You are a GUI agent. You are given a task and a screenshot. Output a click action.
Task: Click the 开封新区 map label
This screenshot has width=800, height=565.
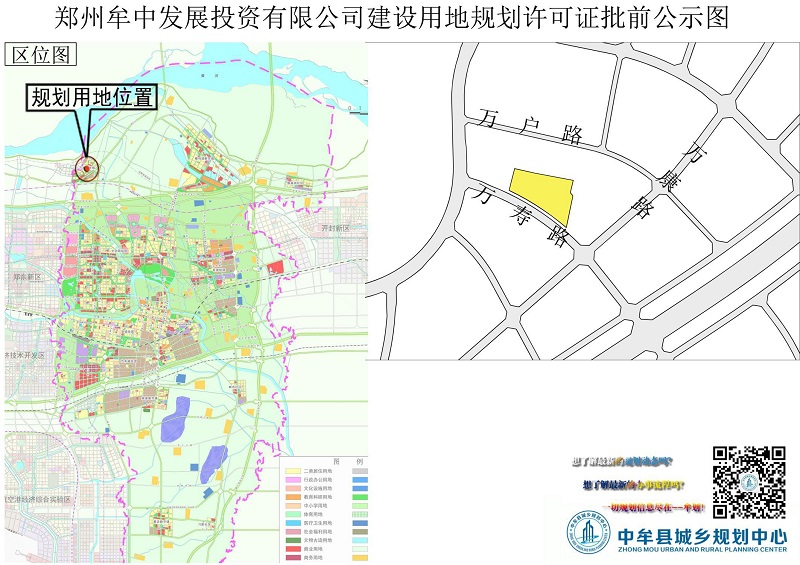[335, 228]
